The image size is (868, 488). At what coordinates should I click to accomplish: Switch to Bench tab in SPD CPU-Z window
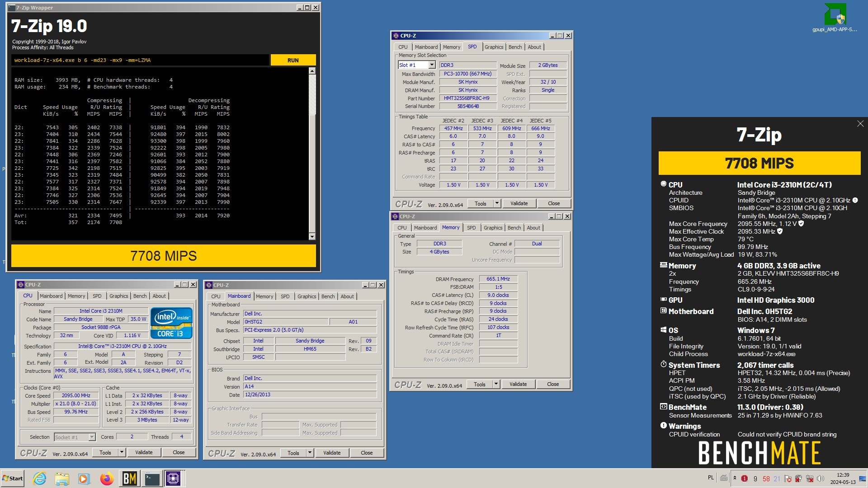[515, 47]
